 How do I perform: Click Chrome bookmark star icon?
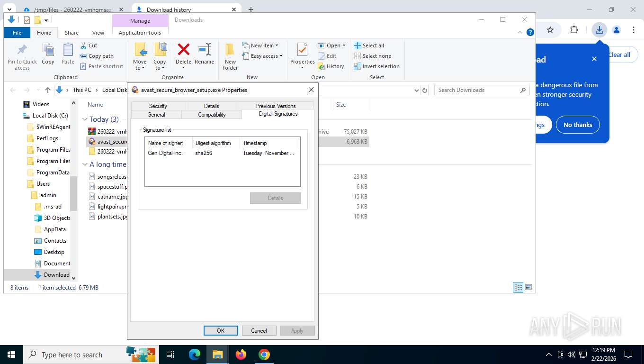tap(550, 30)
